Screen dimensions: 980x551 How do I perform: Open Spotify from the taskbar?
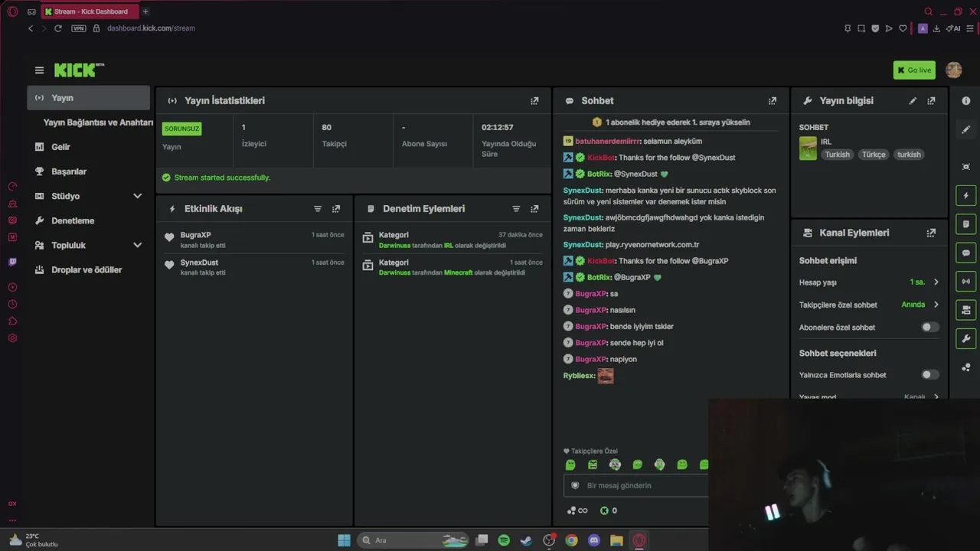tap(504, 540)
